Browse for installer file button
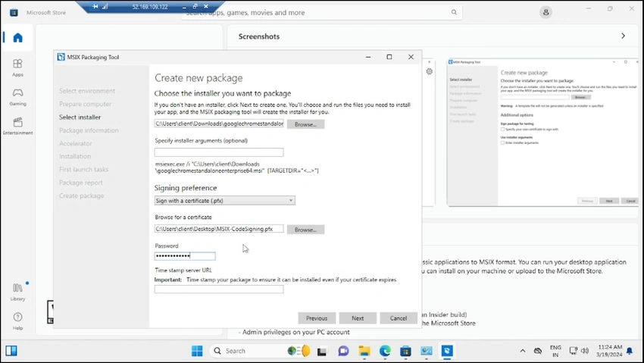Image resolution: width=644 pixels, height=363 pixels. (x=305, y=124)
